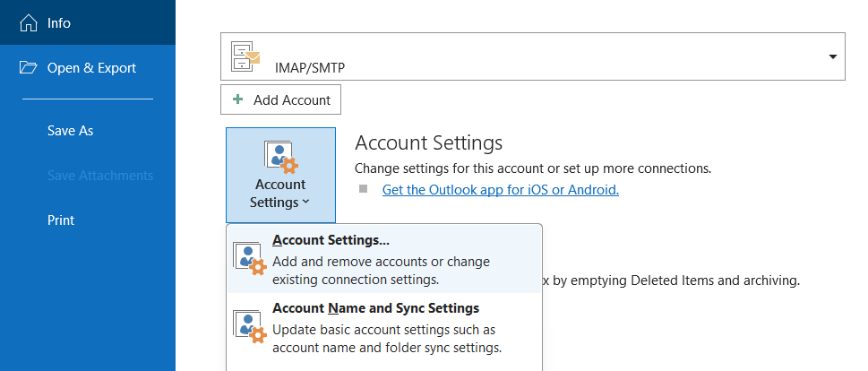This screenshot has height=371, width=868.
Task: Click the Account Settings person-gear icon on large button
Action: [281, 157]
